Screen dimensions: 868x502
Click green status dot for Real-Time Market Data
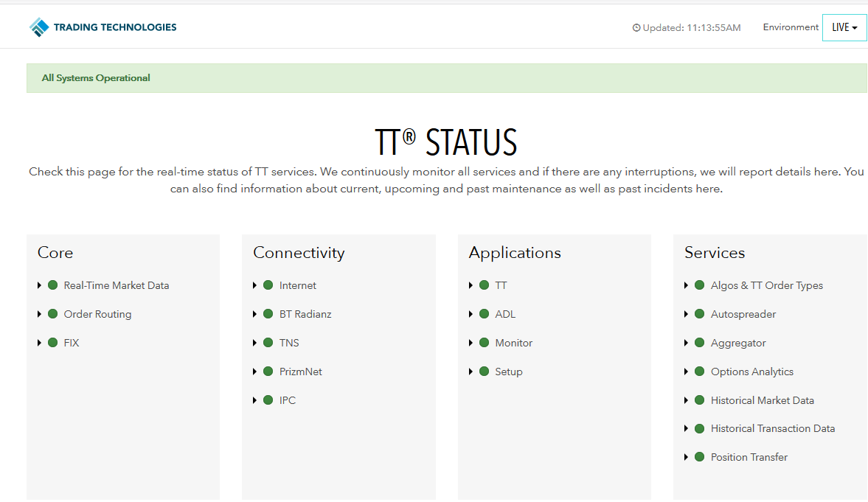53,285
